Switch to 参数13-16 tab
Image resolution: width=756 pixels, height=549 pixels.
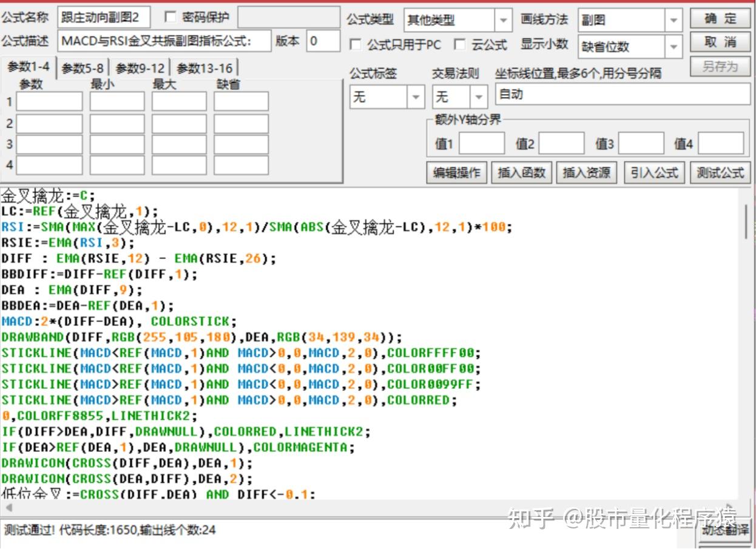click(204, 68)
